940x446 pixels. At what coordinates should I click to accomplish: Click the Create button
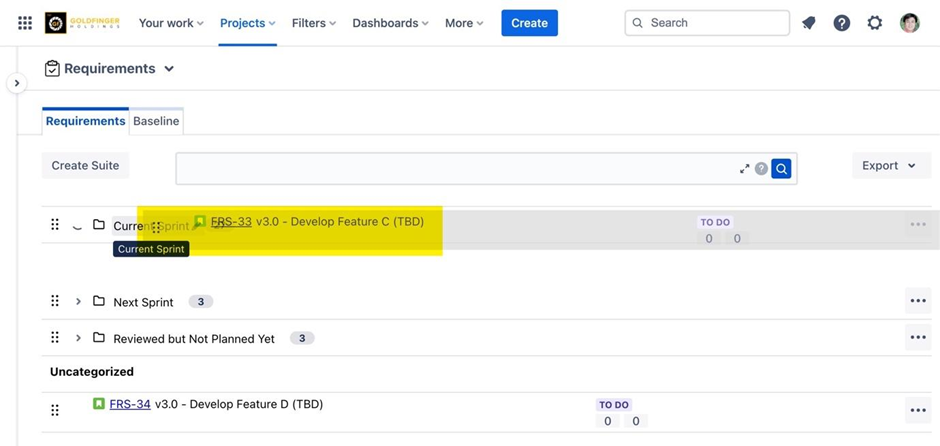529,23
